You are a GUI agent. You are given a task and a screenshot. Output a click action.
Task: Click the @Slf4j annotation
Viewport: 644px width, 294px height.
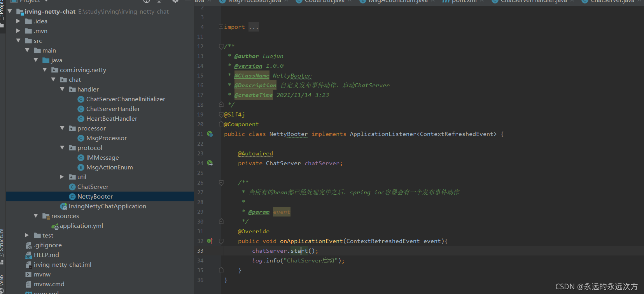click(234, 114)
